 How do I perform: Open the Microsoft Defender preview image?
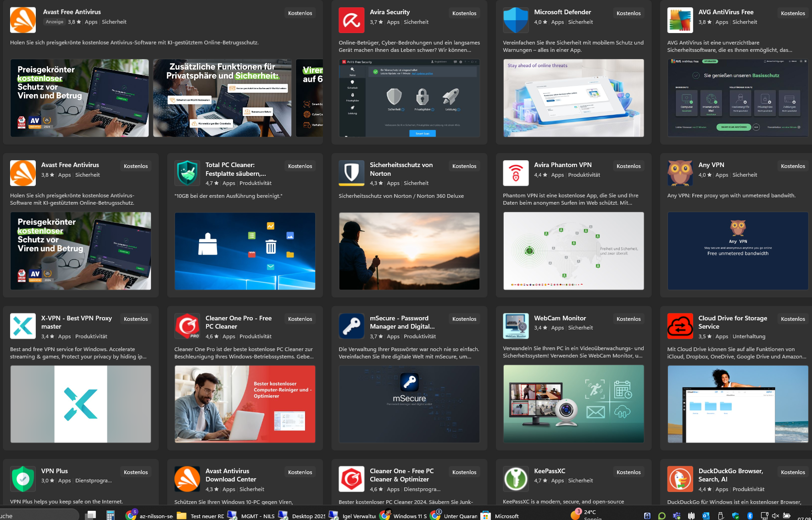point(573,98)
